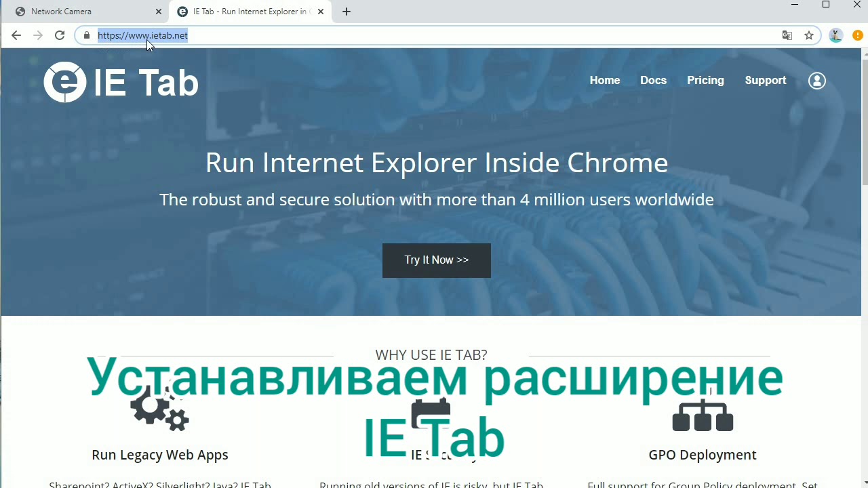868x488 pixels.
Task: Click the browser forward arrow
Action: pyautogui.click(x=38, y=35)
